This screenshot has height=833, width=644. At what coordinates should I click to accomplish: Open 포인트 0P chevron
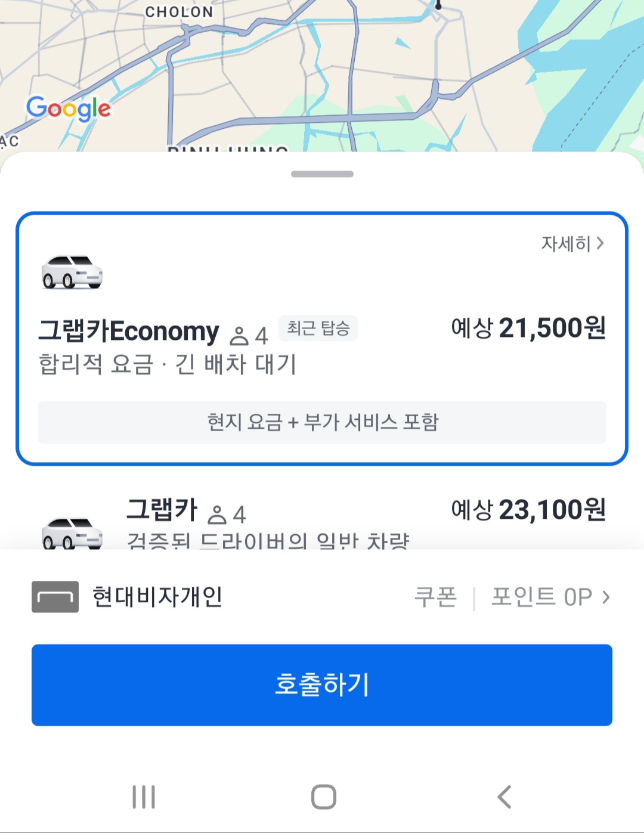tap(606, 596)
